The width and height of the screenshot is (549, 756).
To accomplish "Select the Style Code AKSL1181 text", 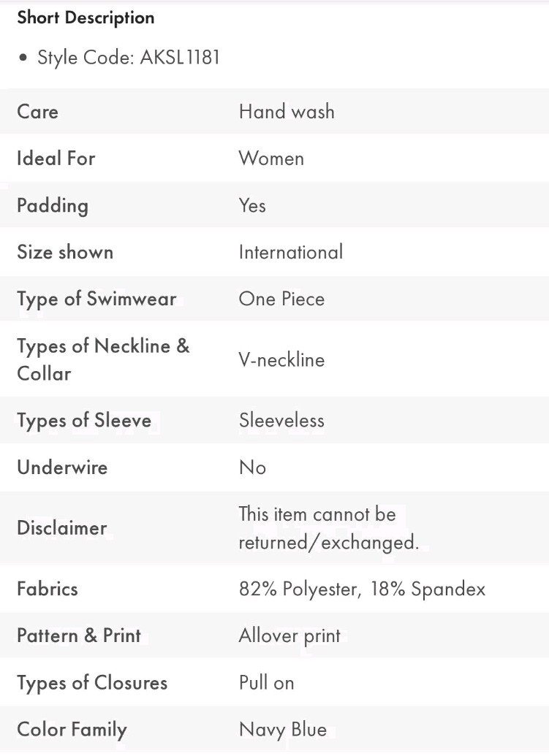I will [x=129, y=58].
